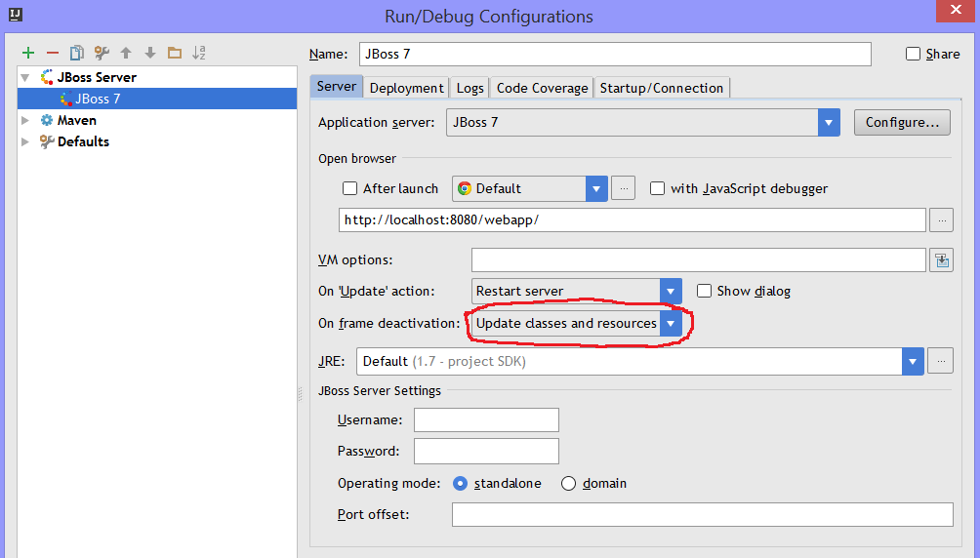The image size is (980, 558).
Task: Browse browsers with ellipsis button
Action: click(x=623, y=188)
